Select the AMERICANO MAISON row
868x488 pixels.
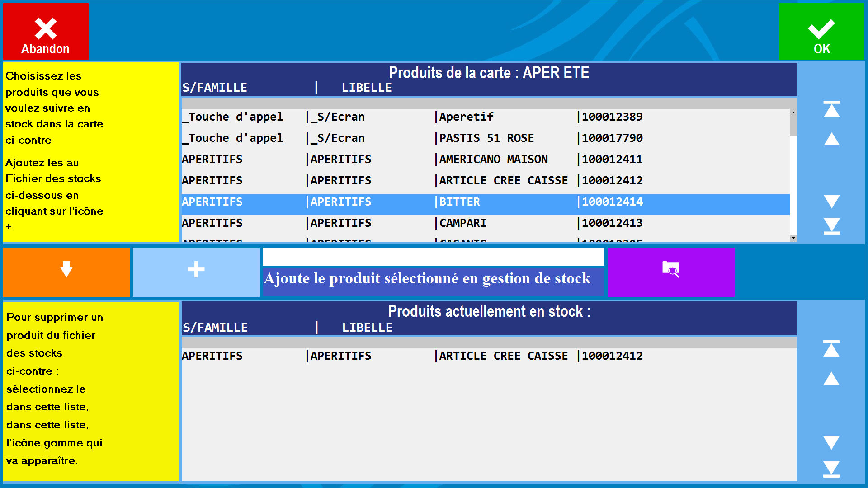coord(486,159)
